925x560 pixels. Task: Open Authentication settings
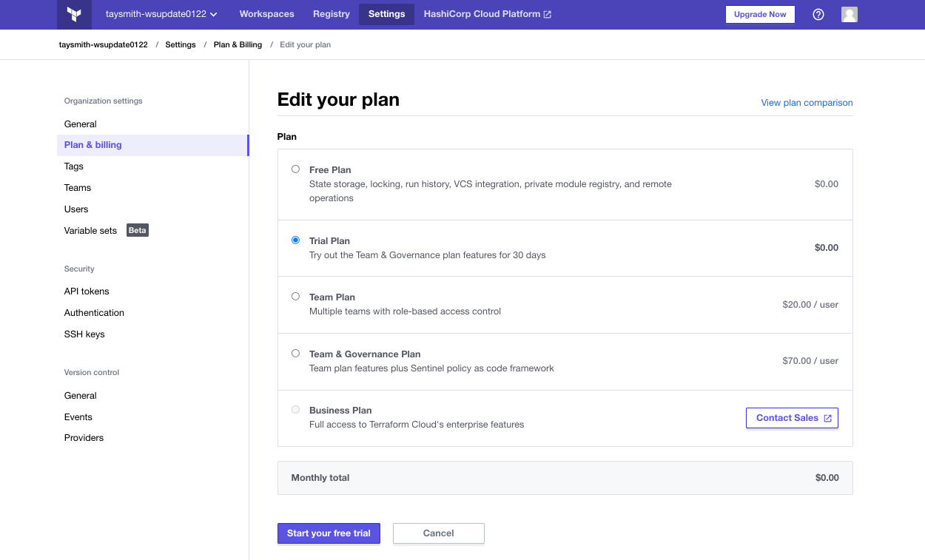coord(94,313)
